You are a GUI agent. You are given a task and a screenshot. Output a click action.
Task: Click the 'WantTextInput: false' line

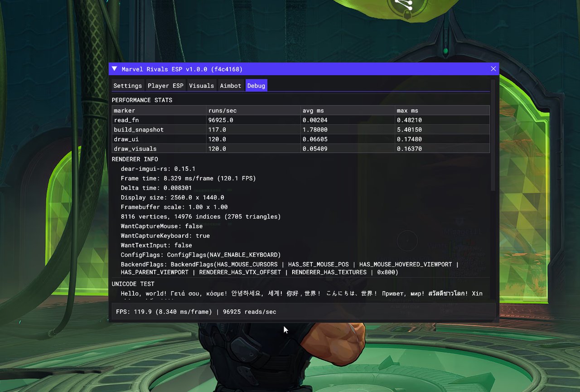tap(156, 245)
